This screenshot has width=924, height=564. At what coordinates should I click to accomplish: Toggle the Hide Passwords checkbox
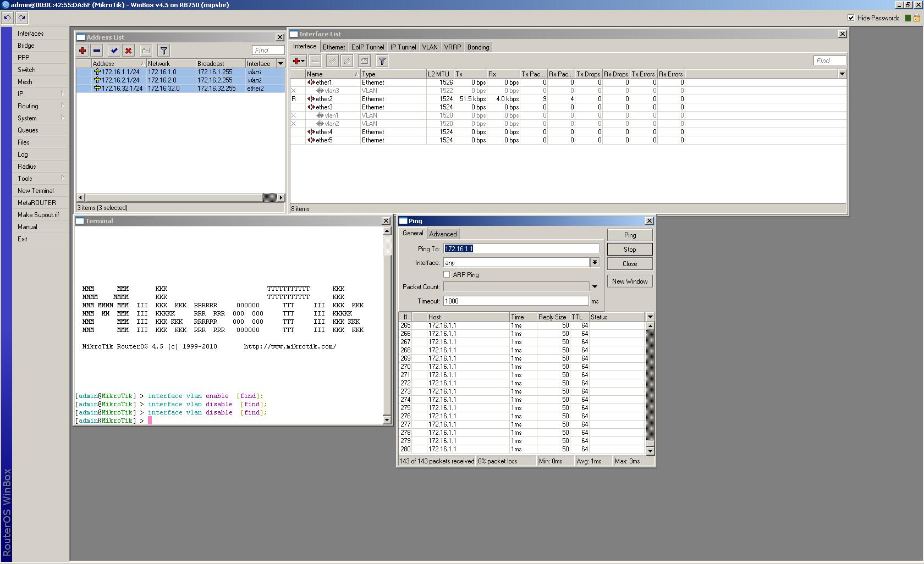tap(851, 18)
